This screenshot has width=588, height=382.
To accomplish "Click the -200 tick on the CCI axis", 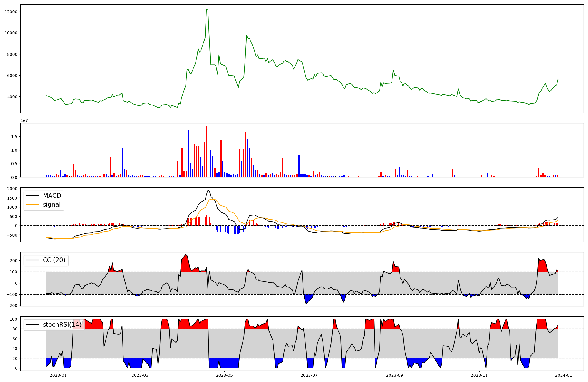I will click(x=12, y=306).
